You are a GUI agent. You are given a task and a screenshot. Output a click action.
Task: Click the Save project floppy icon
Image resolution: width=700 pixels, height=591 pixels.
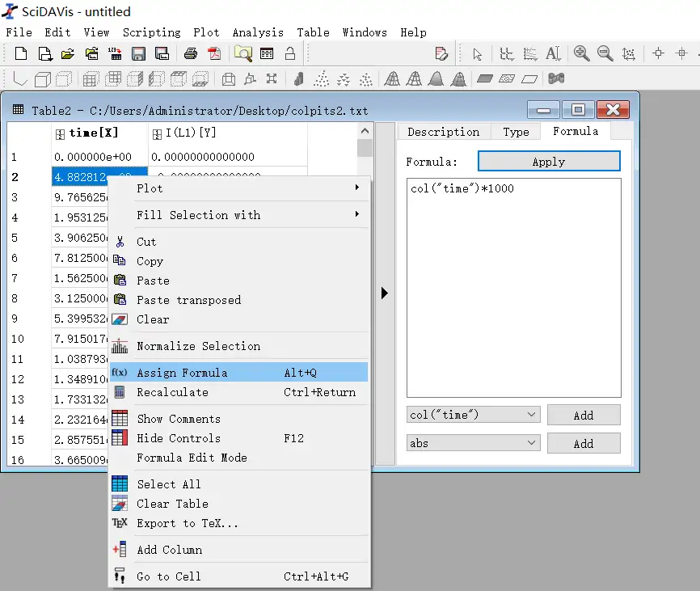tap(139, 54)
